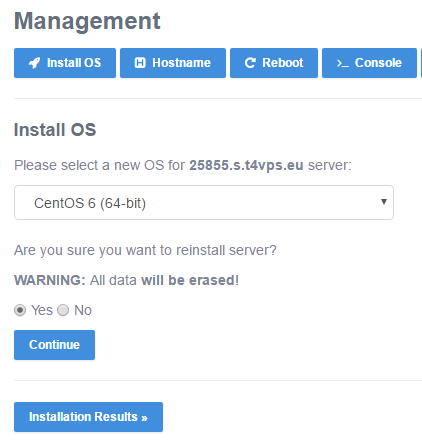Click the Continue button

click(54, 345)
